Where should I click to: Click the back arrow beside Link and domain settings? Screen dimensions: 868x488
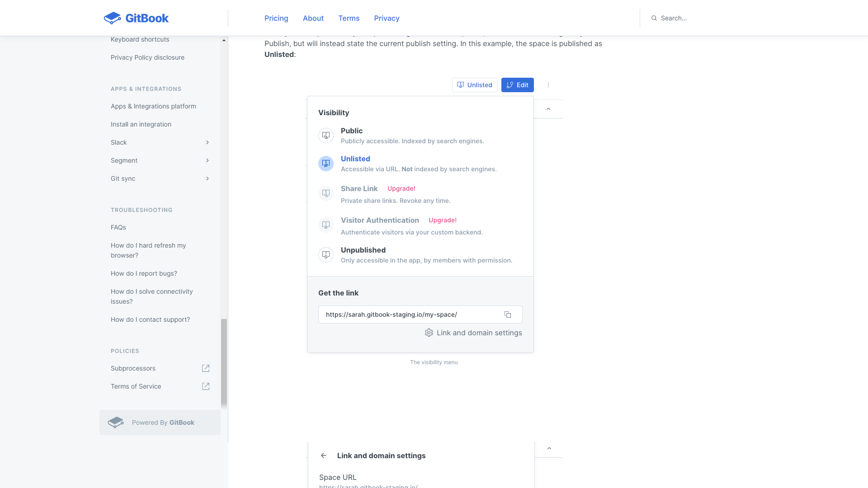pyautogui.click(x=324, y=455)
